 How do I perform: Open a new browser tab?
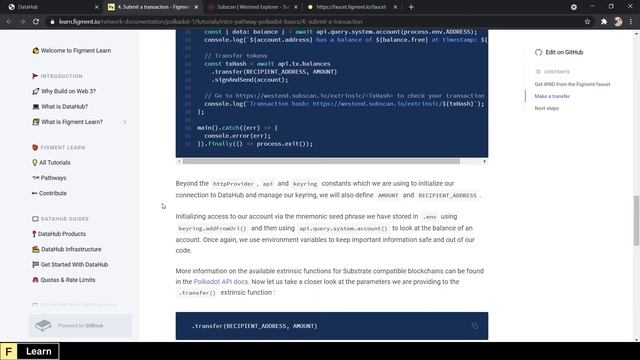[411, 7]
